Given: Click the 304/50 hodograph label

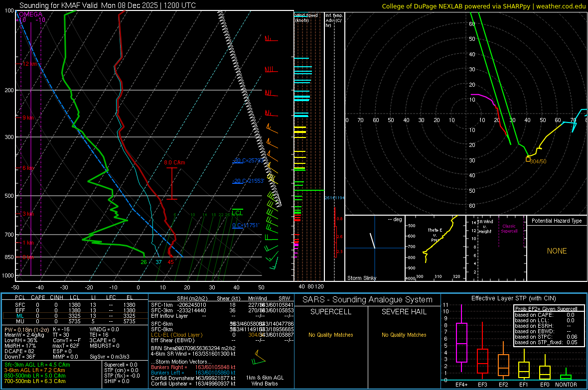Looking at the screenshot, I should click(538, 161).
